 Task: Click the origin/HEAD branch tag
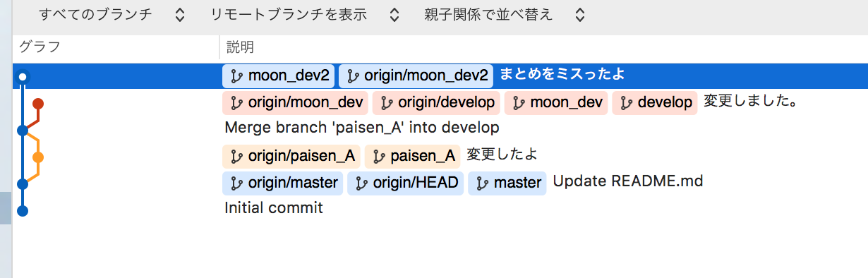pyautogui.click(x=405, y=183)
